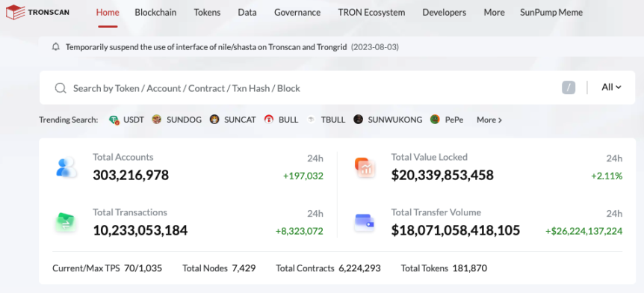The width and height of the screenshot is (644, 293).
Task: Click the TRONSCAN logo icon
Action: pos(15,12)
